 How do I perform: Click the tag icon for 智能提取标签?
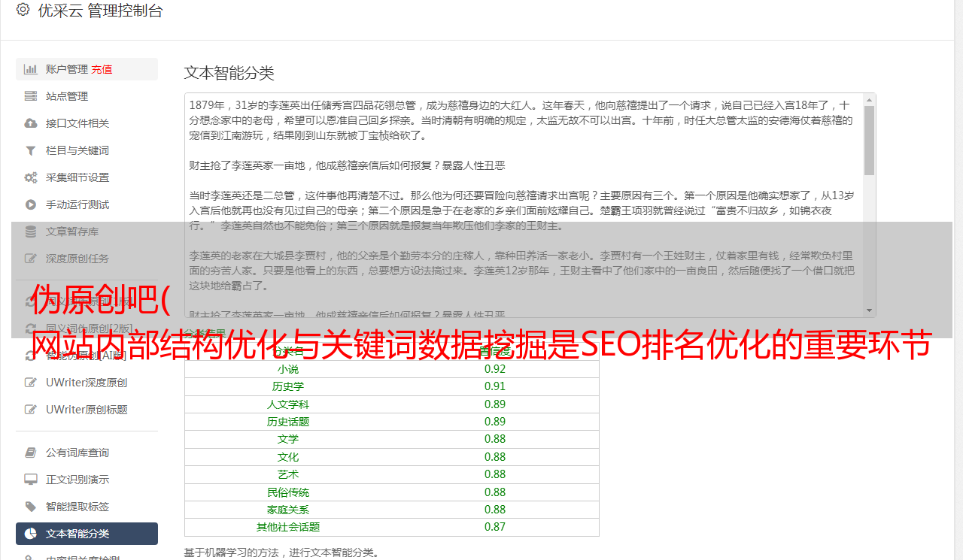click(x=31, y=507)
